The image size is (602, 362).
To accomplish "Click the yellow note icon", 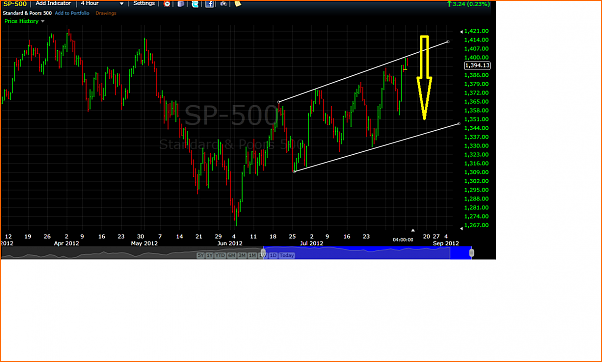I will (x=238, y=4).
